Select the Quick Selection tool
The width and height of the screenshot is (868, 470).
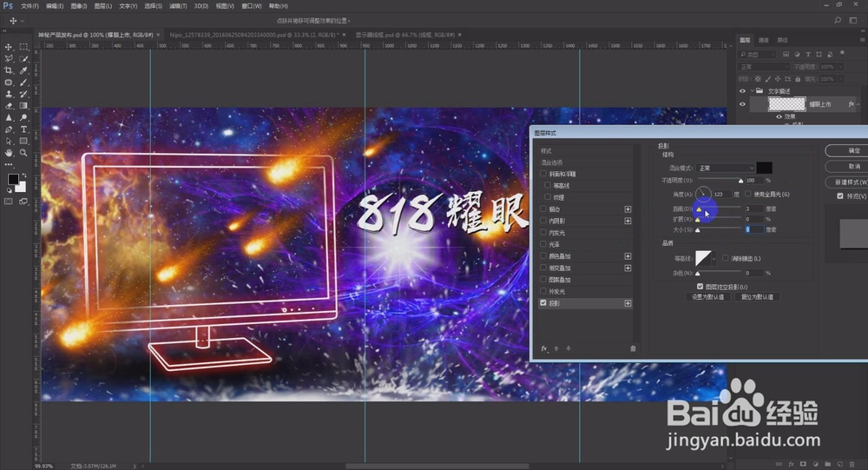click(23, 59)
